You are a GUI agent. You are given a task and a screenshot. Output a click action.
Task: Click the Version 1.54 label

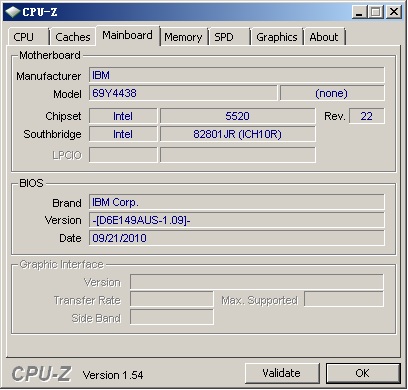tap(113, 375)
